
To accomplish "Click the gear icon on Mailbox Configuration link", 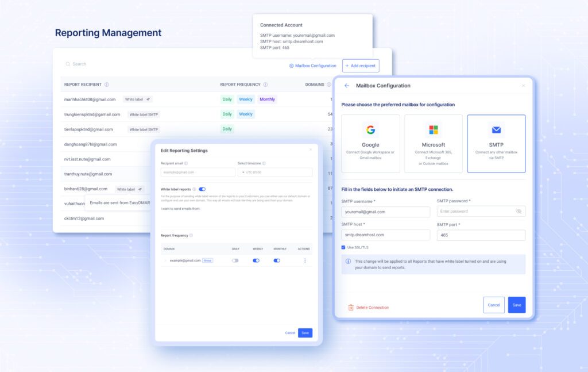I will tap(292, 66).
